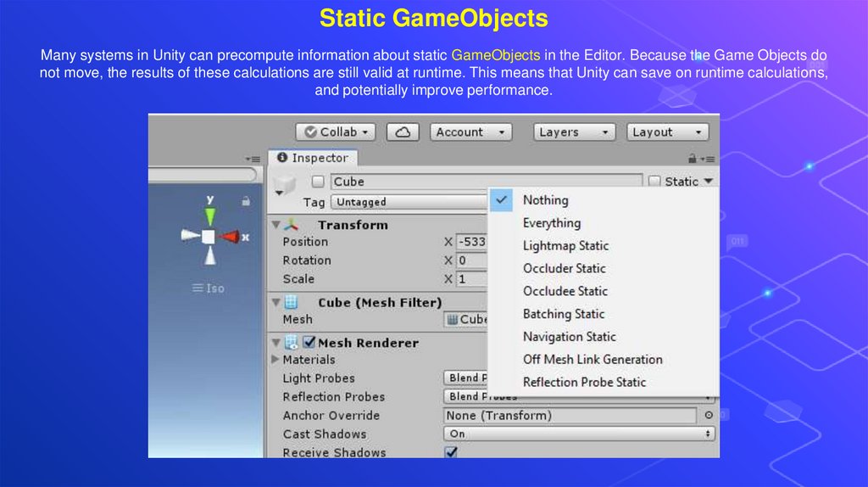
Task: Toggle the Cube active checkbox
Action: point(318,182)
